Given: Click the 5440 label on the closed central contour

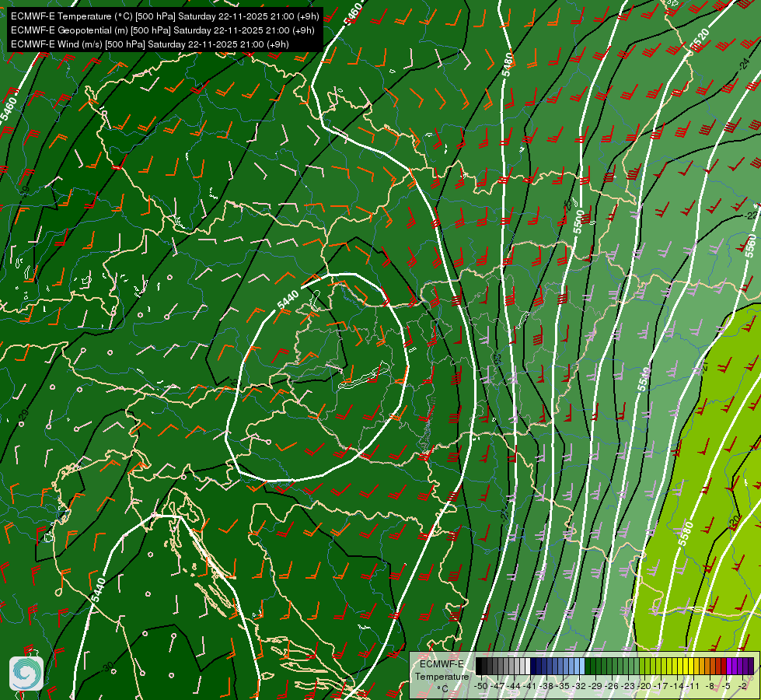Looking at the screenshot, I should [x=288, y=299].
